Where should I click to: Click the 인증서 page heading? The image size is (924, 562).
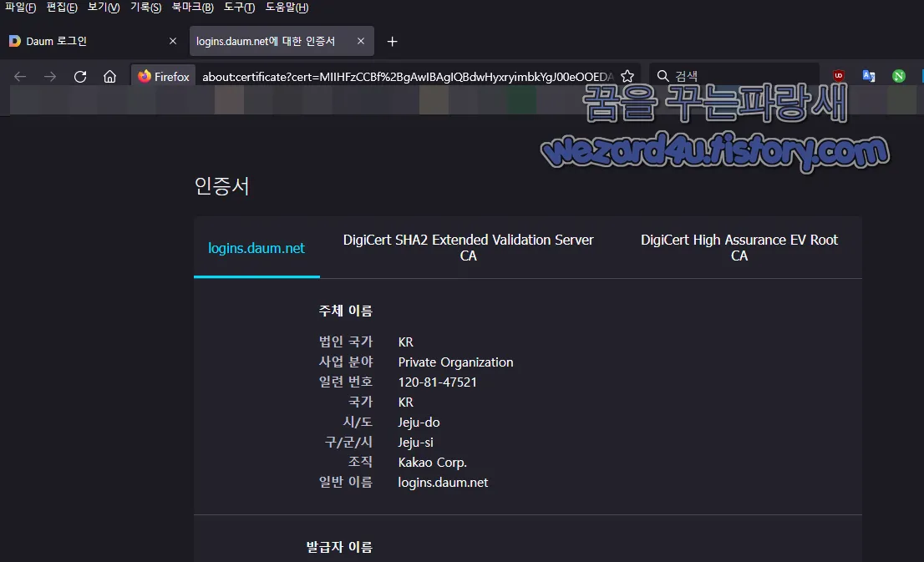tap(221, 186)
